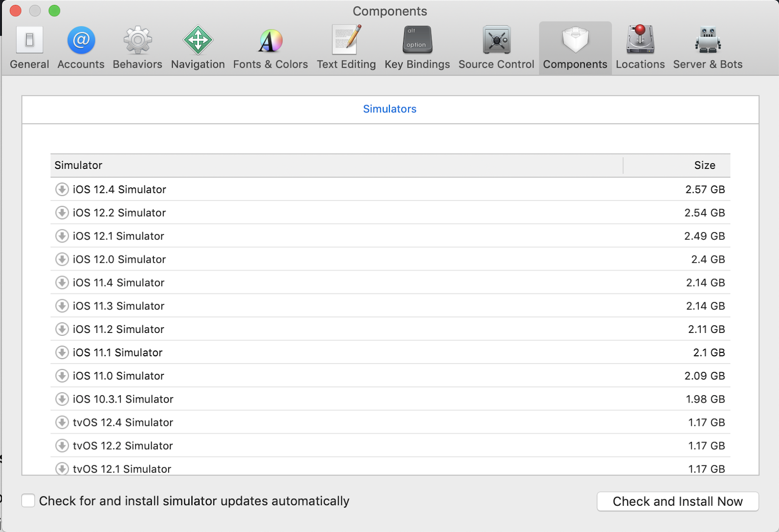Open the Text Editing icon
Image resolution: width=779 pixels, height=532 pixels.
[346, 39]
